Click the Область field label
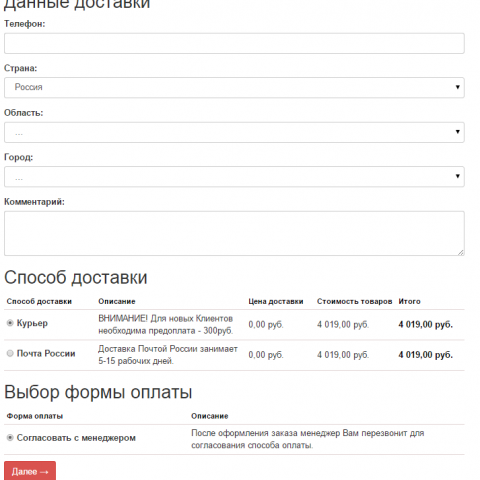This screenshot has height=480, width=480. click(23, 113)
